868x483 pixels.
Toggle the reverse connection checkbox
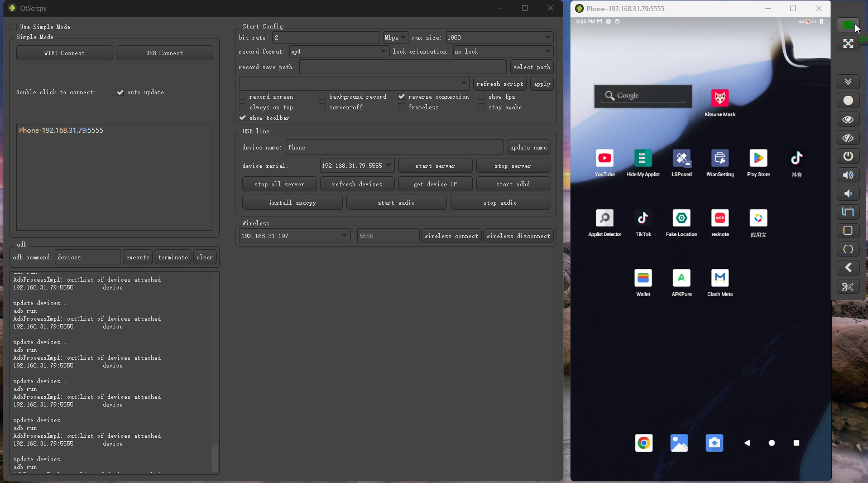pos(401,96)
